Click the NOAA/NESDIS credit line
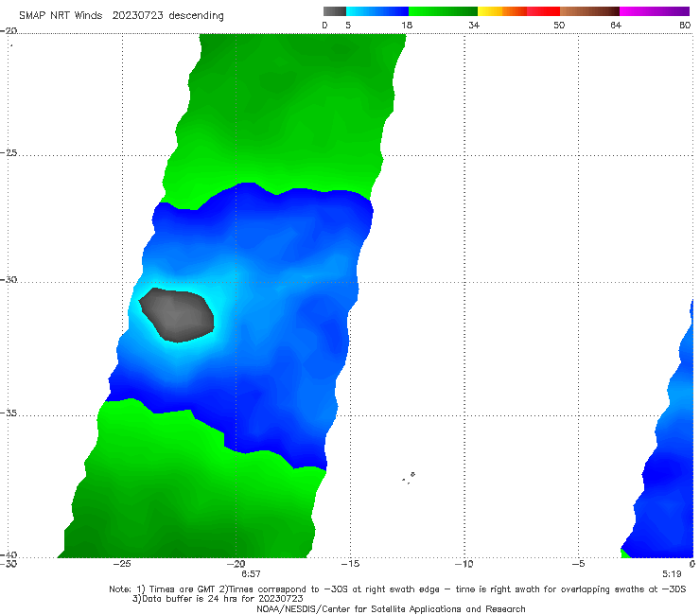 click(391, 609)
